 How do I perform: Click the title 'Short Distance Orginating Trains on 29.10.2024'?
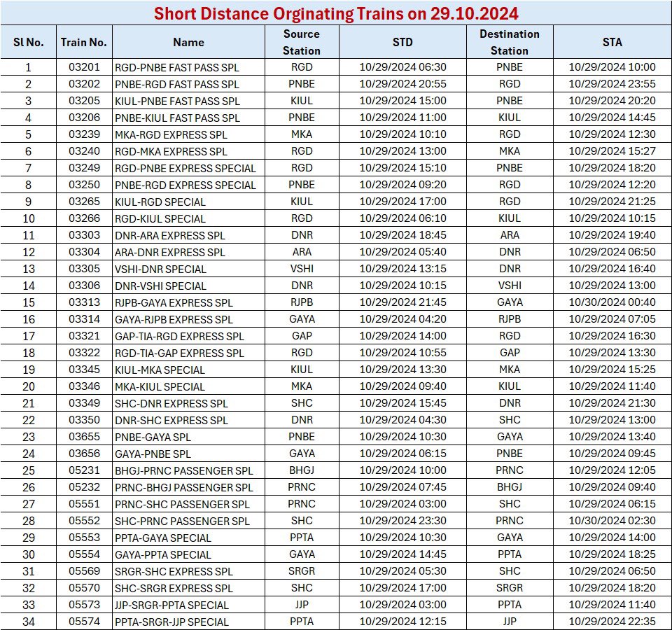336,14
